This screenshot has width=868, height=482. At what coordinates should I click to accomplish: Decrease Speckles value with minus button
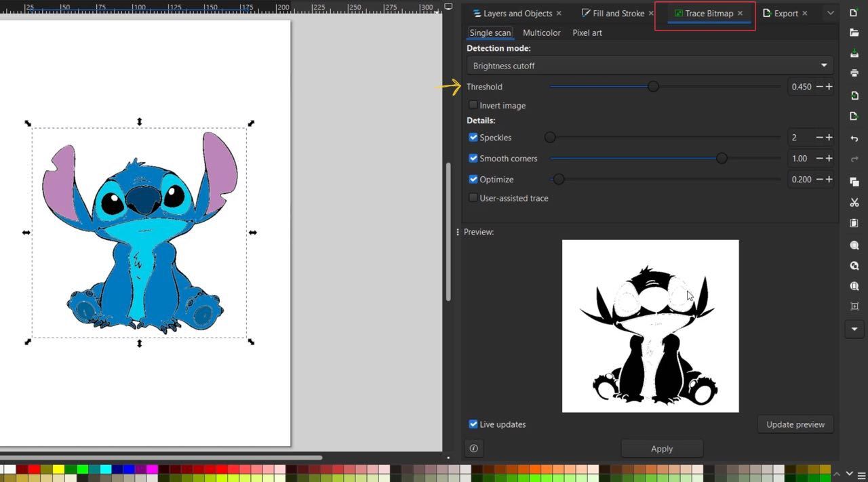point(819,138)
